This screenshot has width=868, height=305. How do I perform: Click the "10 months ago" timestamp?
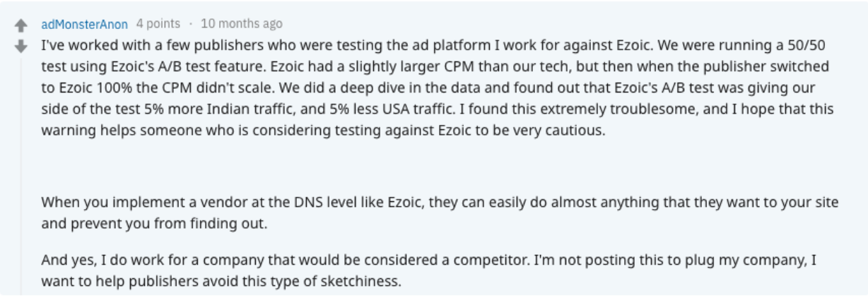click(241, 23)
